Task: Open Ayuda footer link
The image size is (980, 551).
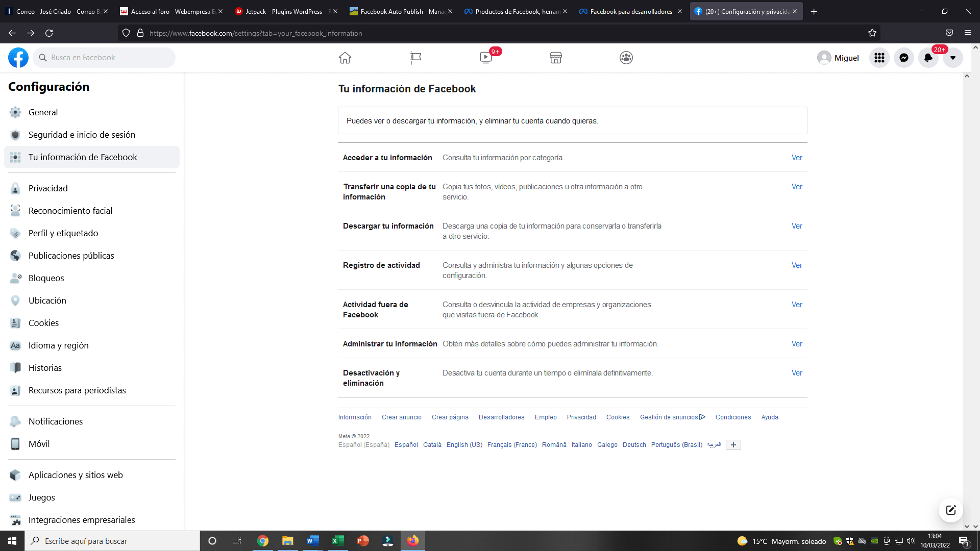Action: (x=770, y=417)
